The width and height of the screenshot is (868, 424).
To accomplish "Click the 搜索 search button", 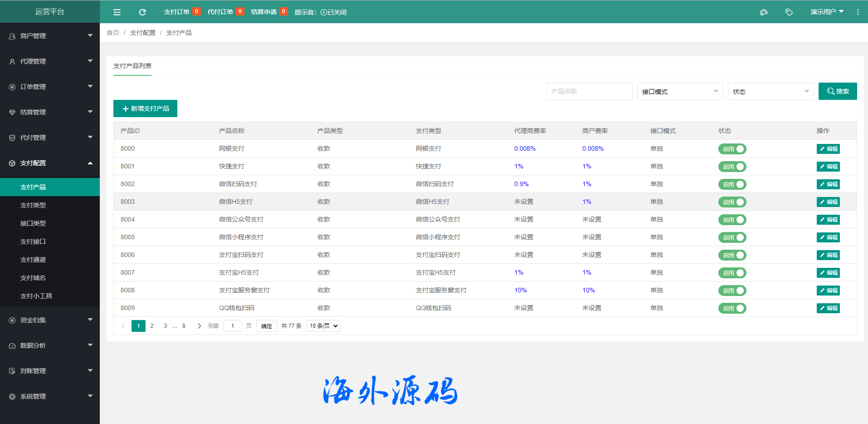I will pos(837,91).
